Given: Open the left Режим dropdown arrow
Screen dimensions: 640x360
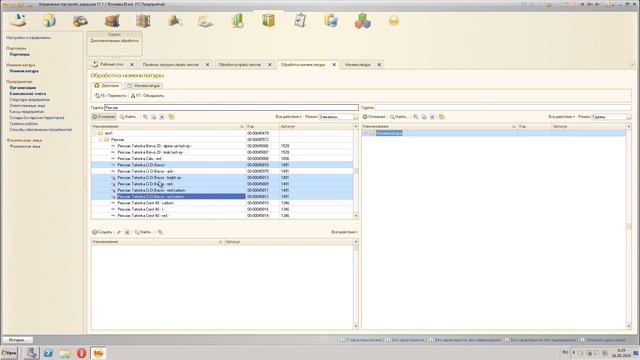Looking at the screenshot, I should (356, 117).
